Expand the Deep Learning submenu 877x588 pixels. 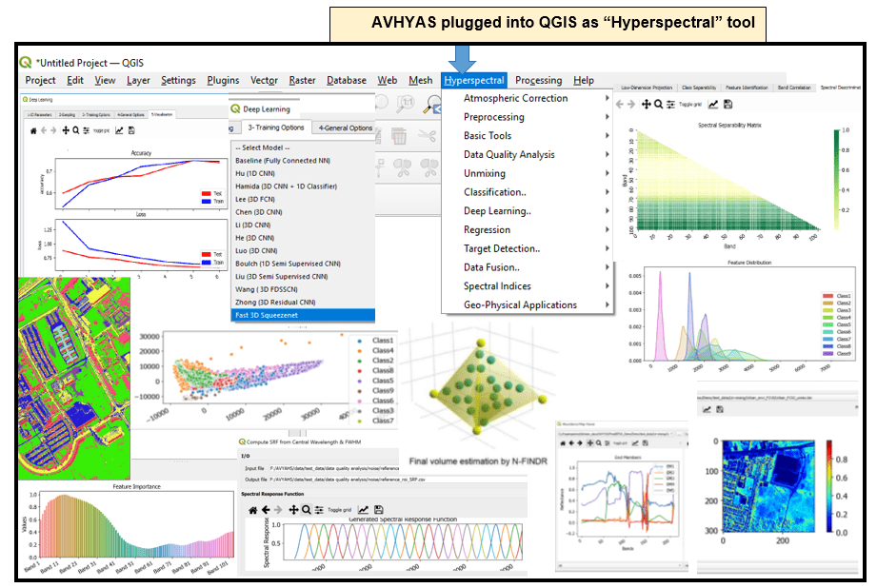(x=528, y=211)
